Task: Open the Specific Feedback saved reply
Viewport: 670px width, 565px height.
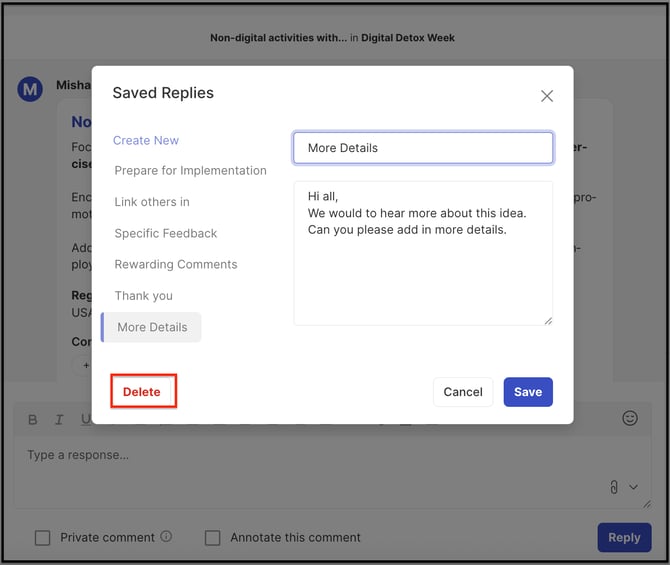Action: point(166,233)
